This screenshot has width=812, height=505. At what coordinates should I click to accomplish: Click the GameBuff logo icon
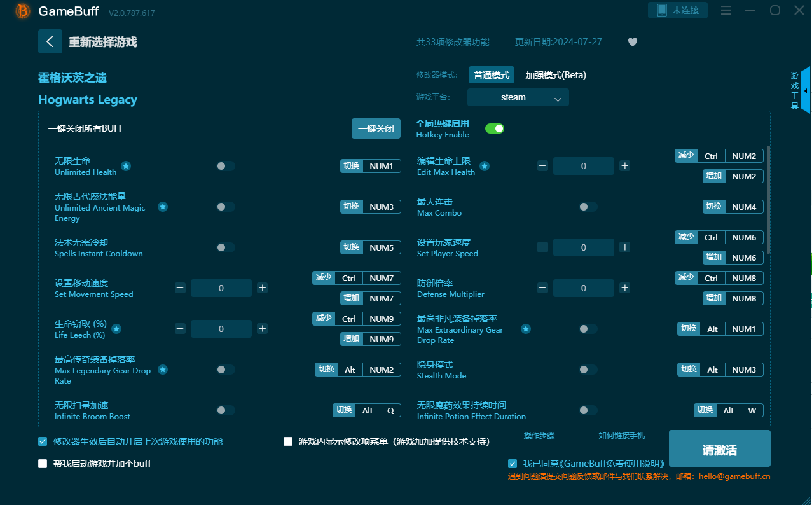coord(23,11)
